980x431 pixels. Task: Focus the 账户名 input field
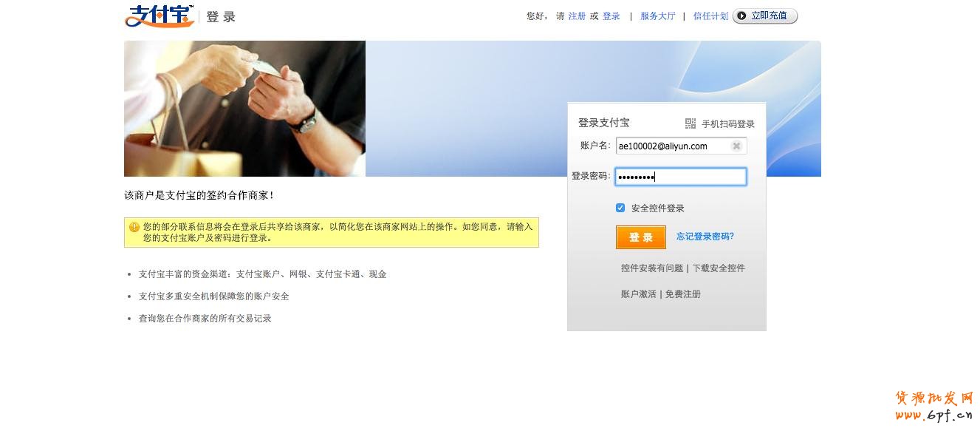pos(681,146)
